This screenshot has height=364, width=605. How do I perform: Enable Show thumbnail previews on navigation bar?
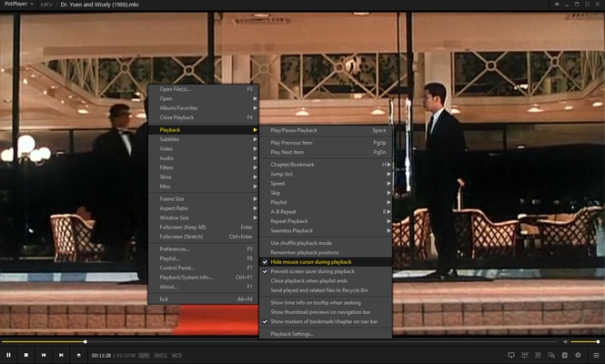click(326, 312)
